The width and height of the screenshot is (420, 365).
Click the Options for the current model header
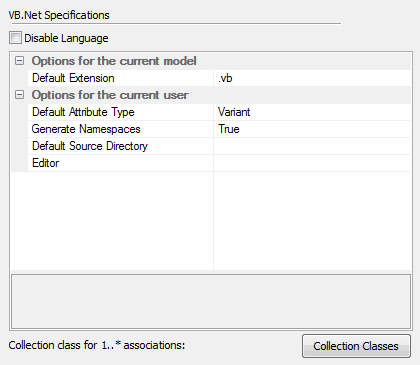pos(114,61)
